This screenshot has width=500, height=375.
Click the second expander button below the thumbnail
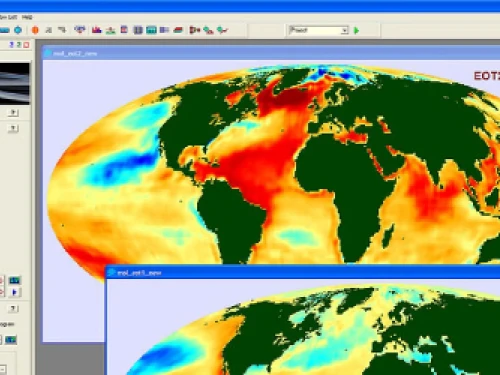pyautogui.click(x=13, y=128)
